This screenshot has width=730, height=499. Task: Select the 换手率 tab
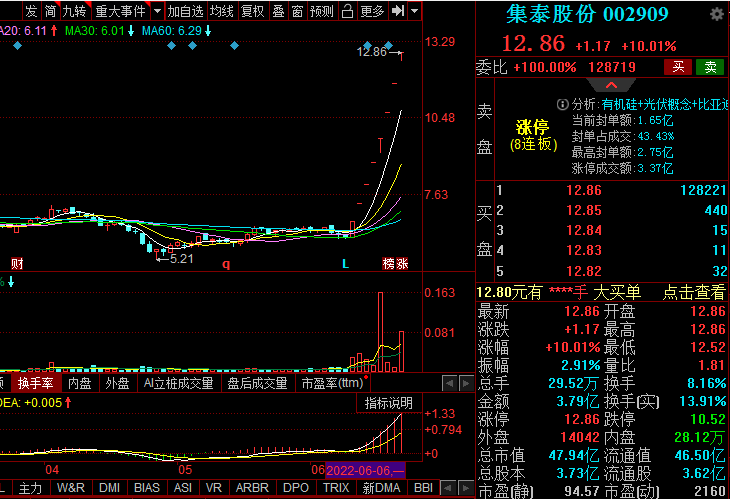point(35,383)
